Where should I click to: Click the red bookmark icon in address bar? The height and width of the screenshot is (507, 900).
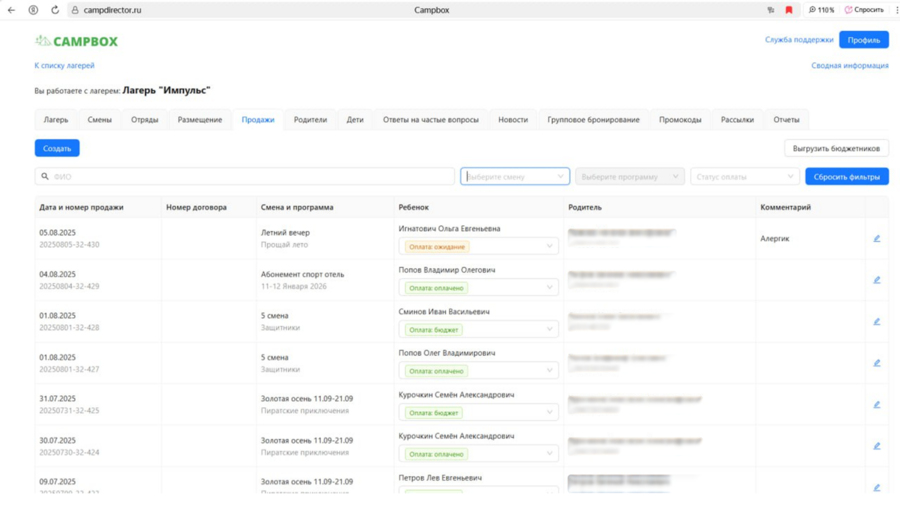click(x=788, y=10)
